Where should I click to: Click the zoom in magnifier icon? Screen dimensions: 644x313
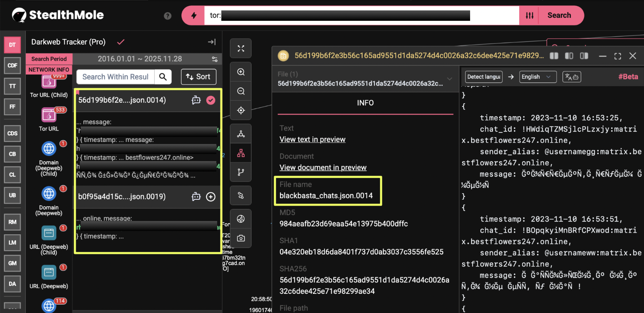click(240, 72)
